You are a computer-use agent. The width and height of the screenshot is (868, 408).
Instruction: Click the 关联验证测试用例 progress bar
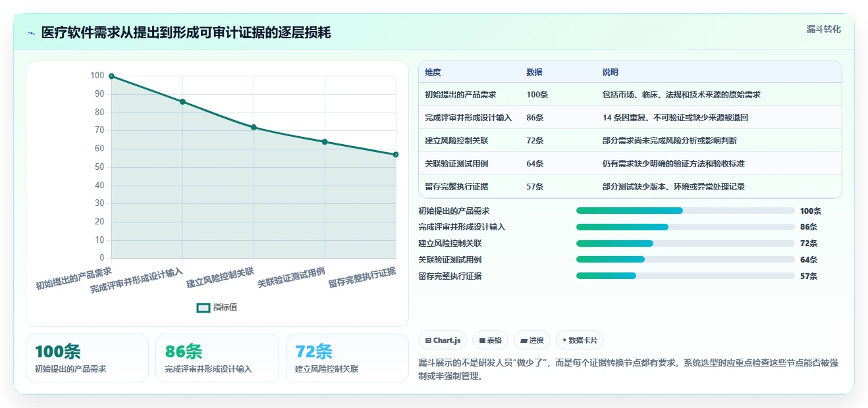(685, 259)
